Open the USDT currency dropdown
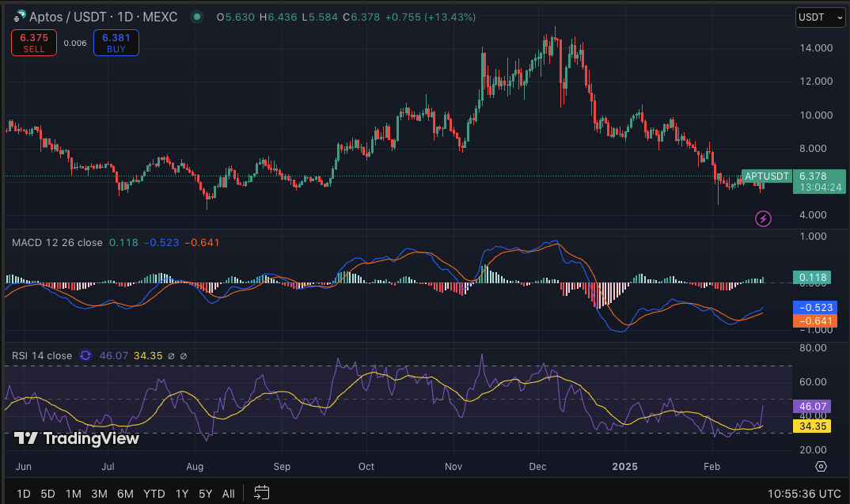Viewport: 850px width, 504px height. 821,17
